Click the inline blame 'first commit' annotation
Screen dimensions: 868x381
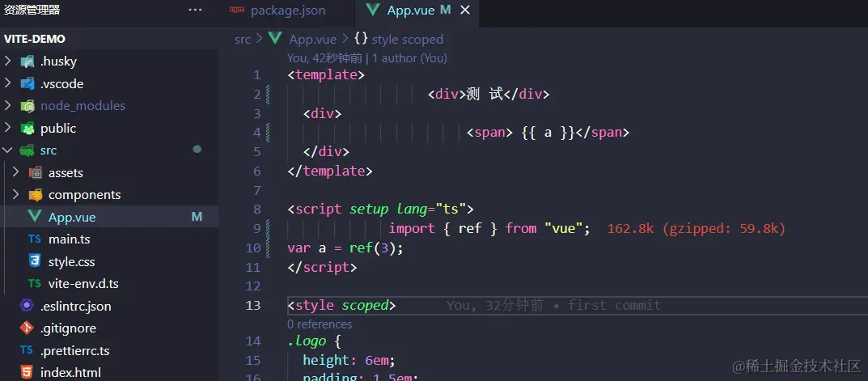pyautogui.click(x=614, y=305)
